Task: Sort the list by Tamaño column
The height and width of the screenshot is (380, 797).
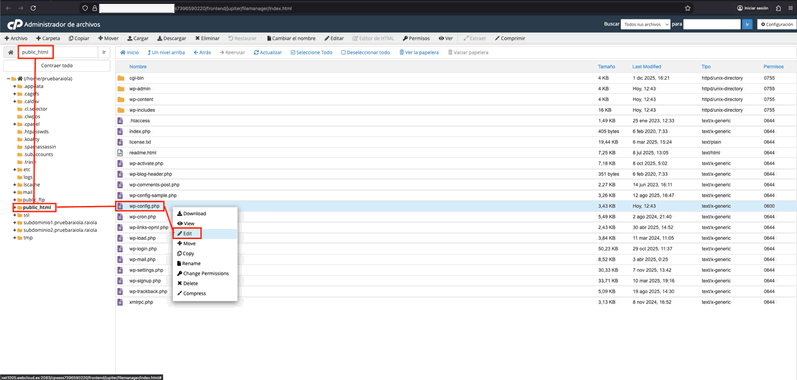Action: click(x=606, y=67)
